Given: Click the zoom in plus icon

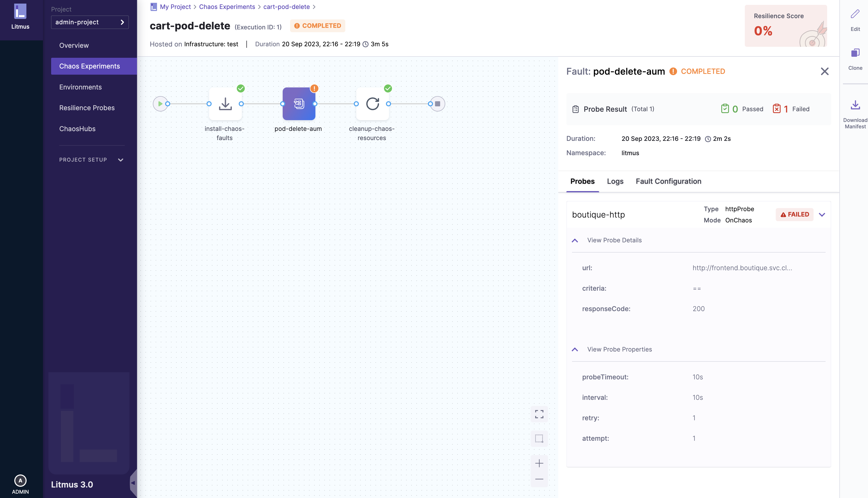Looking at the screenshot, I should [x=539, y=463].
